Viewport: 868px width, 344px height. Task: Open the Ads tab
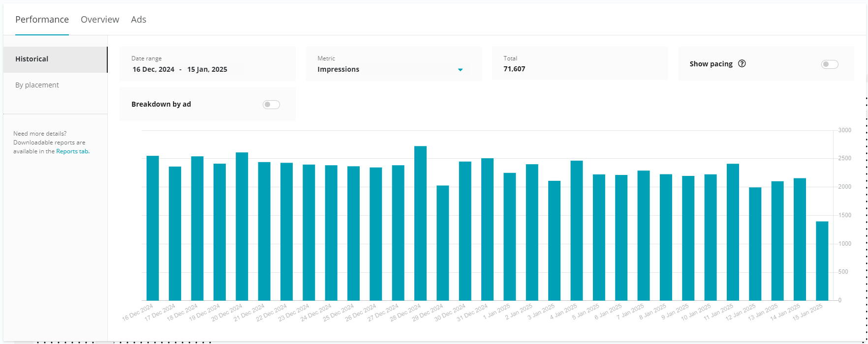(x=138, y=20)
